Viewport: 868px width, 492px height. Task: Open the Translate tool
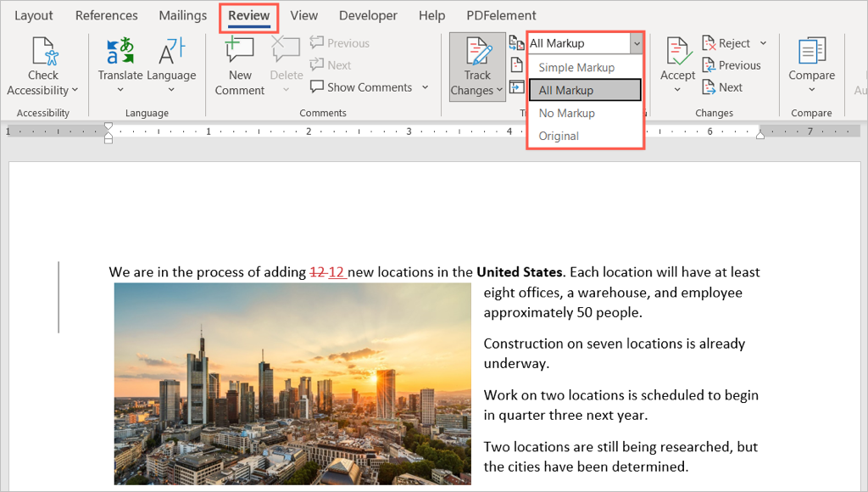tap(120, 53)
